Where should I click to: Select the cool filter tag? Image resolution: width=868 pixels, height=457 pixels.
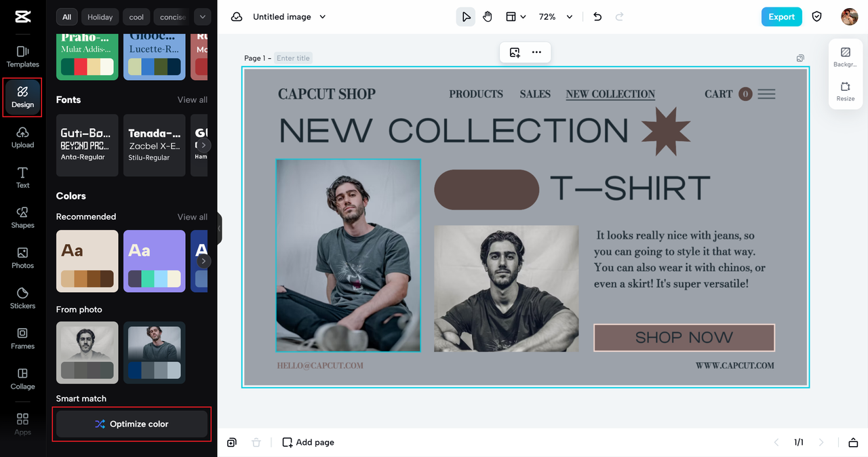click(x=137, y=17)
